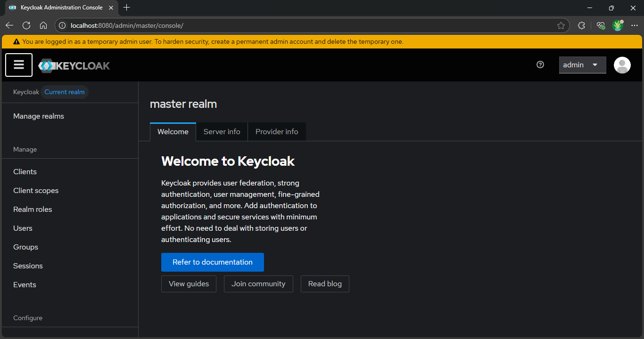Screen dimensions: 644x339
Task: Open Manage realms in sidebar
Action: click(x=39, y=116)
